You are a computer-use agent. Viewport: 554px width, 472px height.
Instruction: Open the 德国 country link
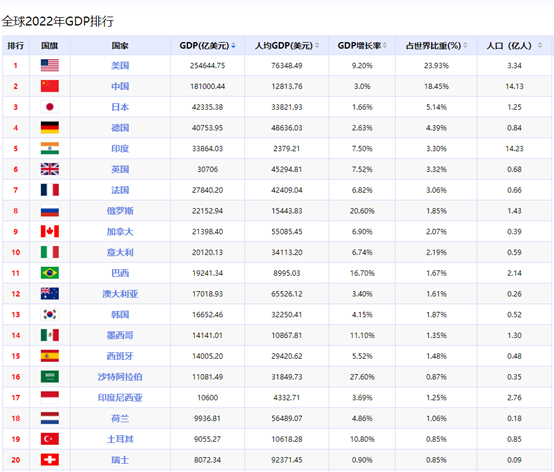click(120, 128)
